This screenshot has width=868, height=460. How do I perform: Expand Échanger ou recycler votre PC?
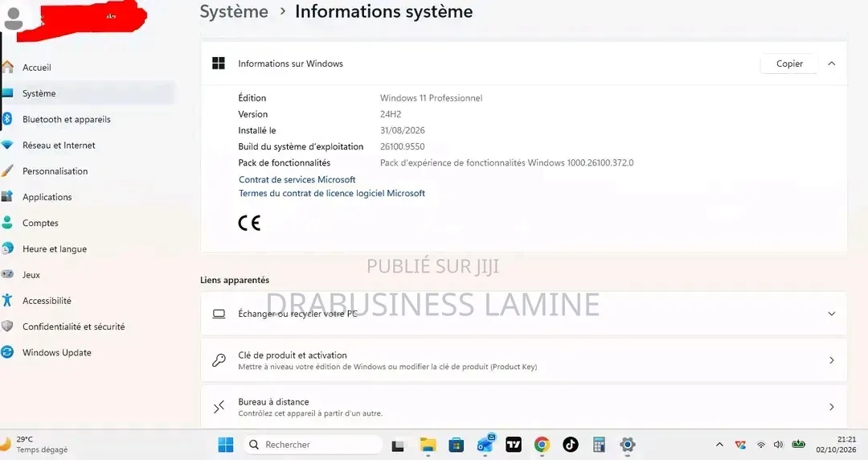click(524, 314)
